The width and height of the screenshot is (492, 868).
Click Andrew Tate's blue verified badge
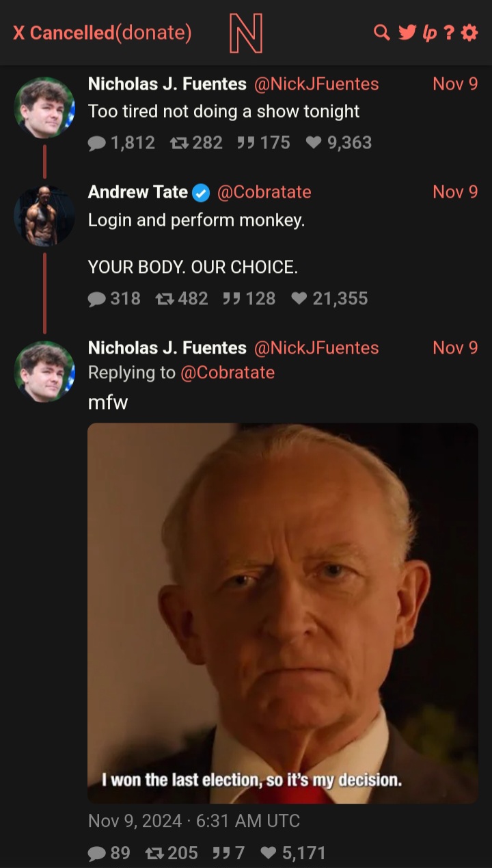coord(201,193)
